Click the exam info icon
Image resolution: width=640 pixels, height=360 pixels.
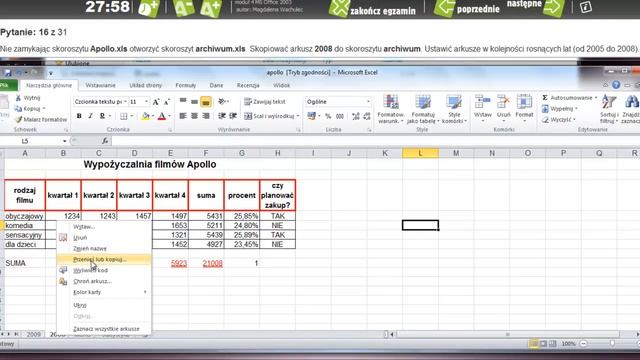coord(586,7)
